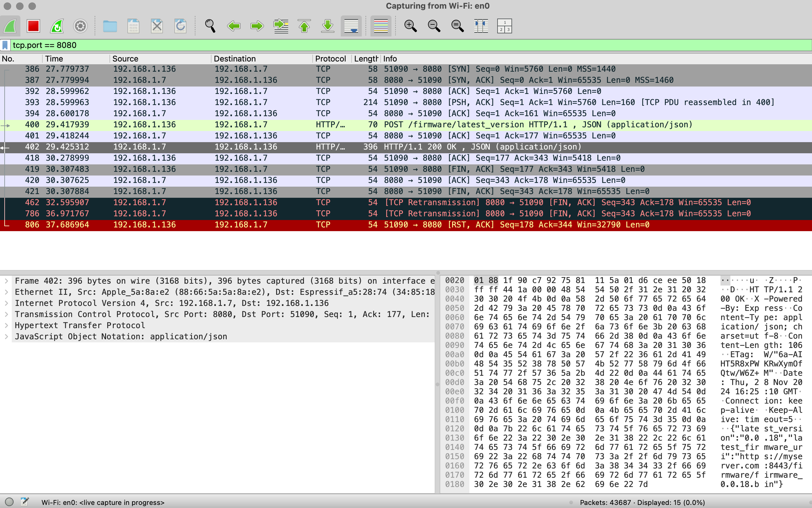Reload this capture file icon
The image size is (812, 508).
click(181, 26)
